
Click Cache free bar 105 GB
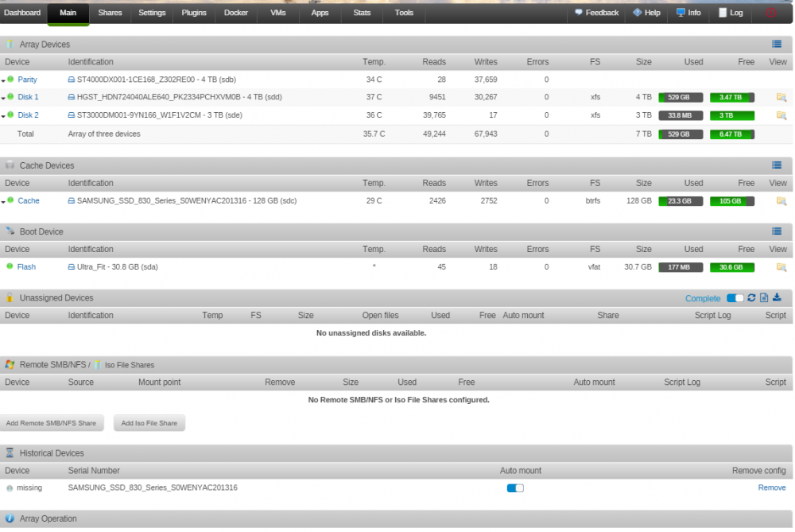[x=731, y=201]
